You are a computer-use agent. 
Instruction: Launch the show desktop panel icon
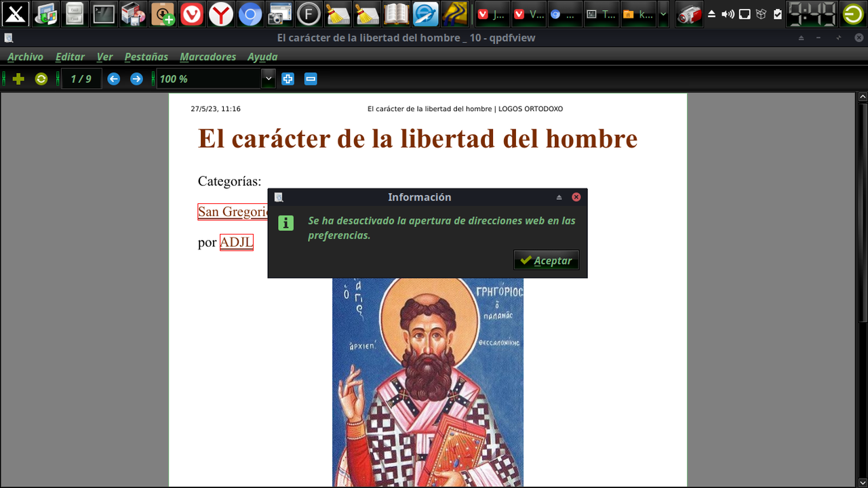pyautogui.click(x=46, y=14)
